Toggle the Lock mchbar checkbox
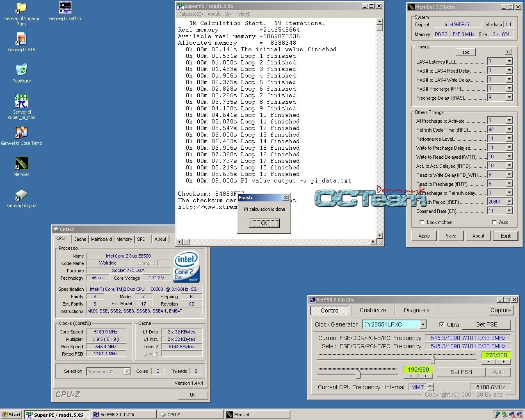This screenshot has height=420, width=525. (x=422, y=222)
